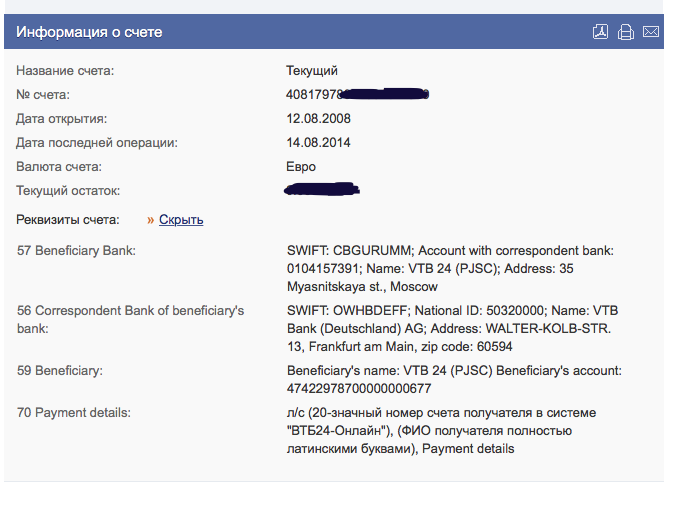Viewport: 680px width, 506px height.
Task: Click the SWIFT CBGURUMM text
Action: tap(350, 251)
